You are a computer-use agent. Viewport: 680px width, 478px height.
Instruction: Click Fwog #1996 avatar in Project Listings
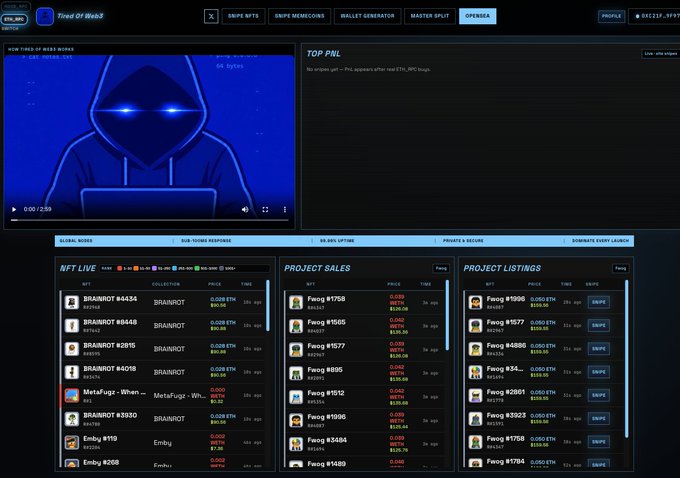pyautogui.click(x=475, y=302)
